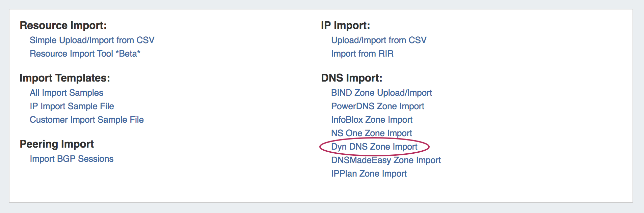Choose InfoBlox Zone Import
This screenshot has height=213, width=644.
click(372, 120)
